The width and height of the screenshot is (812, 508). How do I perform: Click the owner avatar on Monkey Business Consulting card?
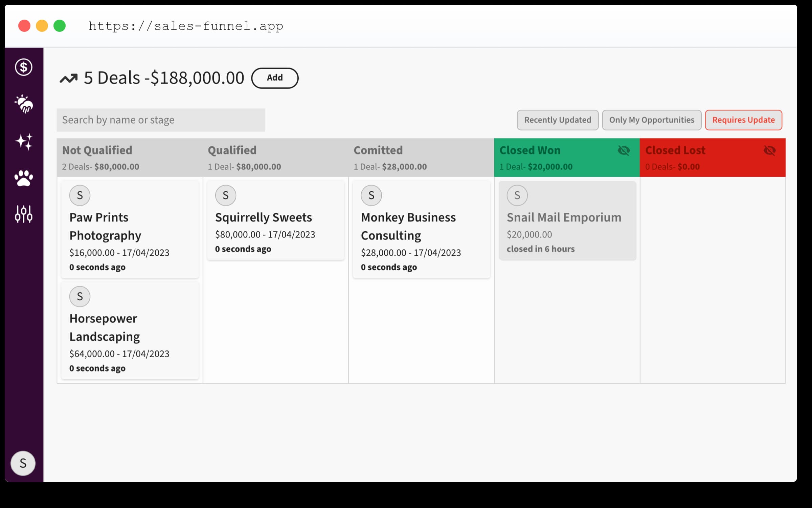point(371,195)
